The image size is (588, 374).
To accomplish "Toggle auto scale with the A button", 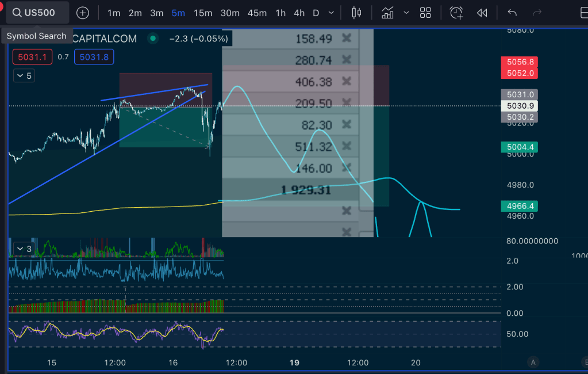I will click(533, 362).
